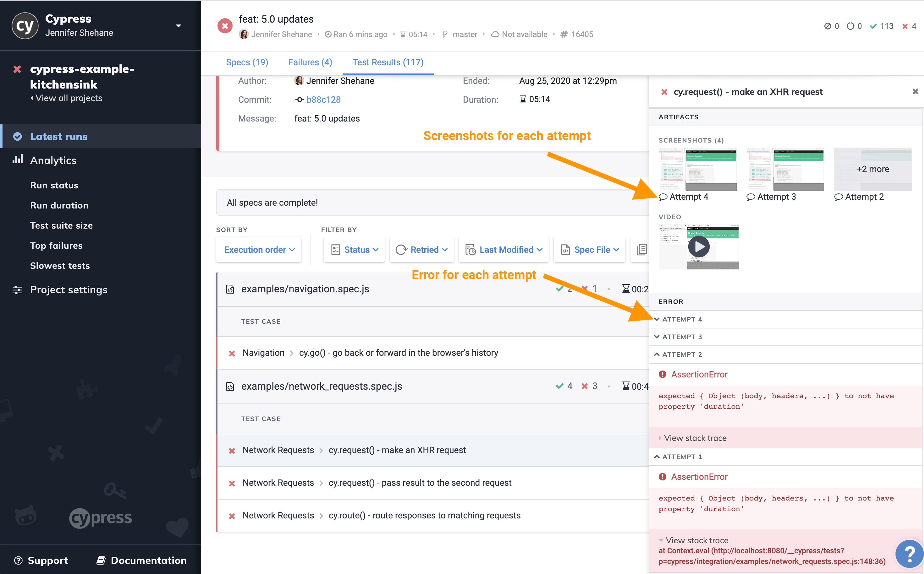Click View all projects link
Image resolution: width=924 pixels, height=574 pixels.
coord(69,98)
